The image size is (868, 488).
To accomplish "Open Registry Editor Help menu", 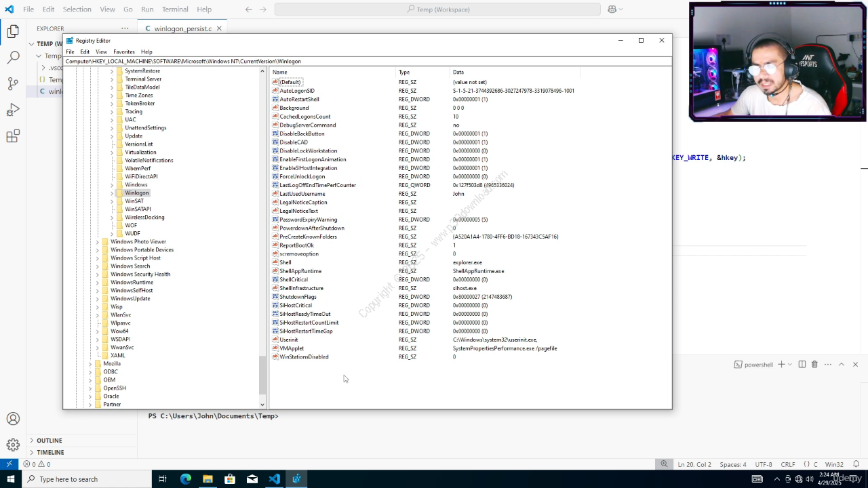I will pyautogui.click(x=146, y=52).
